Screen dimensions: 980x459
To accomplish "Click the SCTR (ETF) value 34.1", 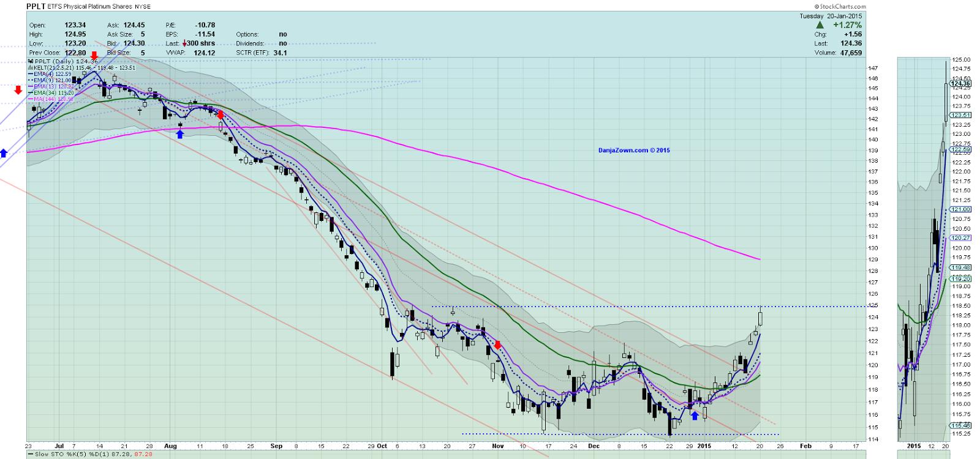I will [x=281, y=53].
